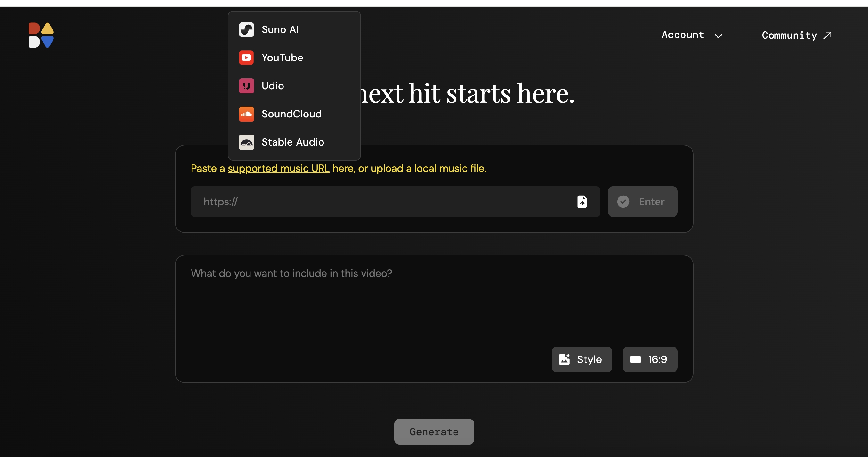Open the Style picker
Viewport: 868px width, 457px height.
pyautogui.click(x=582, y=359)
